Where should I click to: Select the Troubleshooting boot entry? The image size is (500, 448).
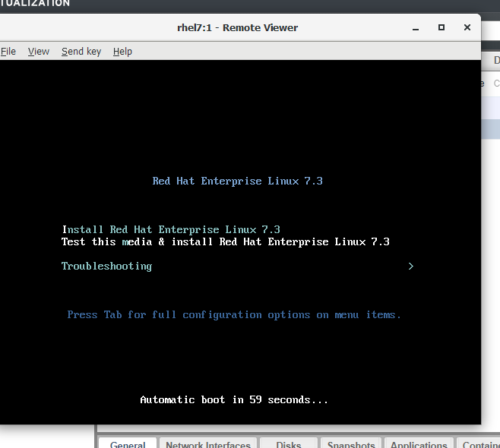click(106, 266)
